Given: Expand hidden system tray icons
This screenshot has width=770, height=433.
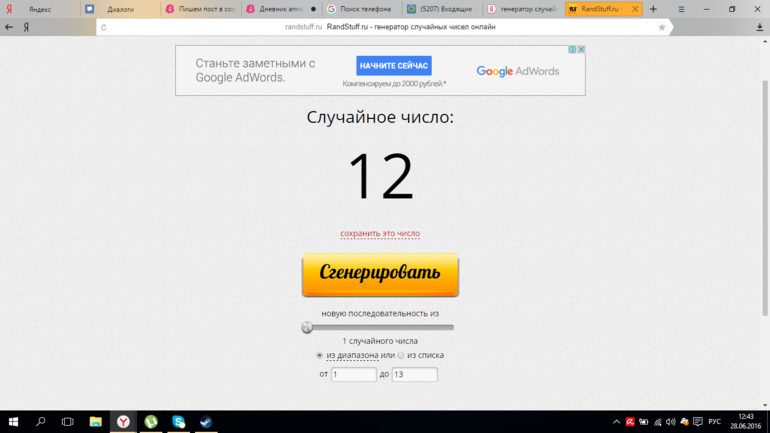Looking at the screenshot, I should [x=616, y=422].
